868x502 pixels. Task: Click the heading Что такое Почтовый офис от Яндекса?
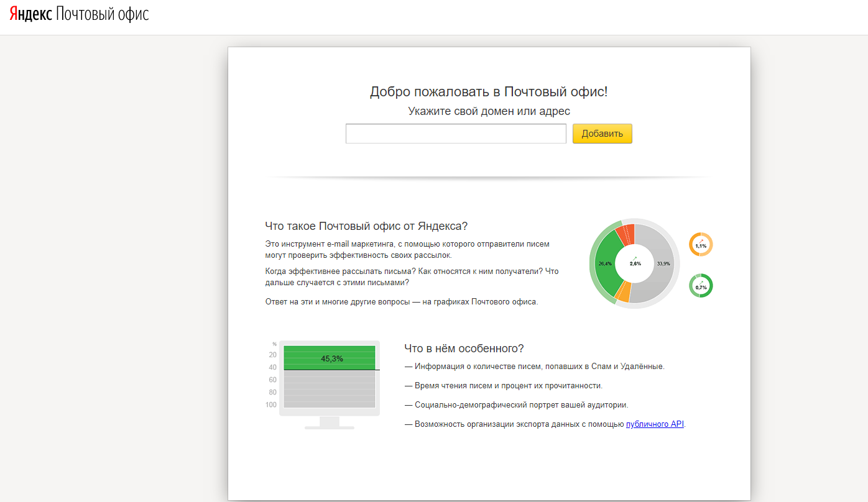coord(366,226)
